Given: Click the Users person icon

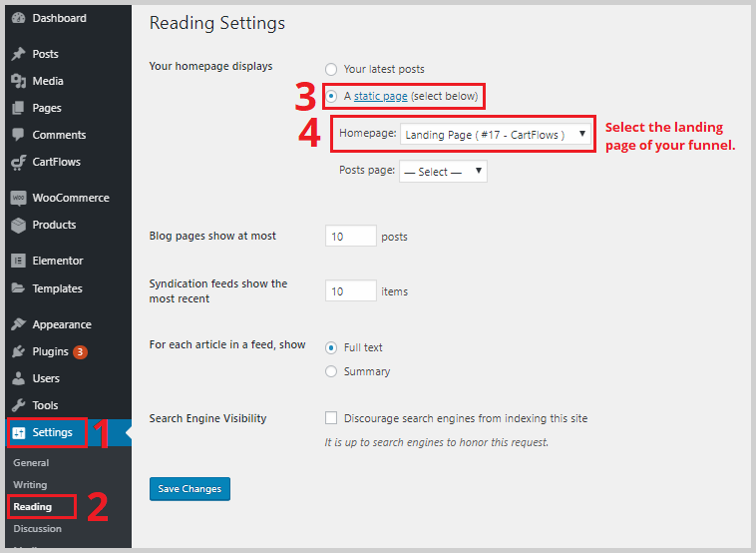Looking at the screenshot, I should [x=18, y=378].
